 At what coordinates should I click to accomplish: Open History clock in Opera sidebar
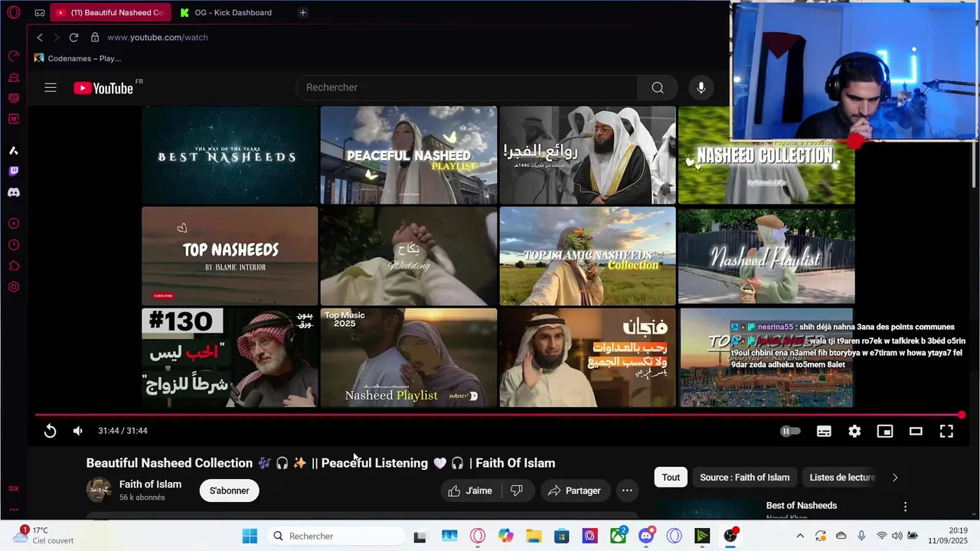pos(13,245)
